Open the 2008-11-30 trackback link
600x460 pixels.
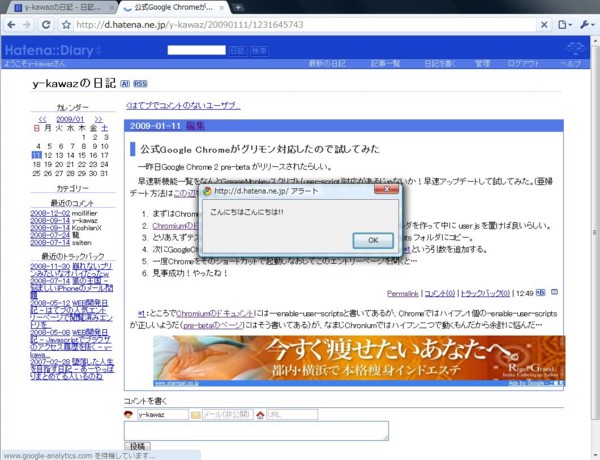(x=71, y=270)
